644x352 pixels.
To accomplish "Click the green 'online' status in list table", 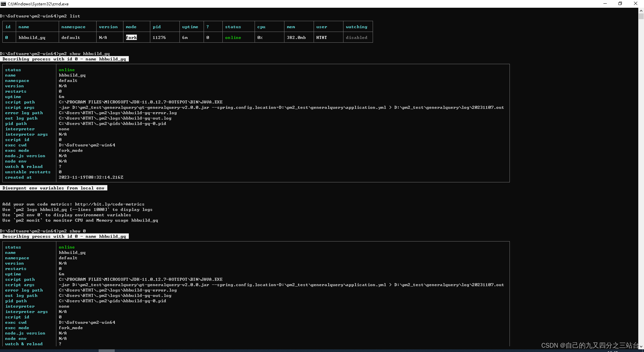I will (233, 38).
